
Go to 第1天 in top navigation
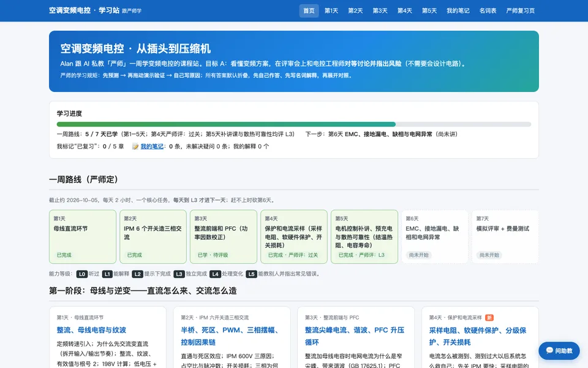pyautogui.click(x=331, y=10)
